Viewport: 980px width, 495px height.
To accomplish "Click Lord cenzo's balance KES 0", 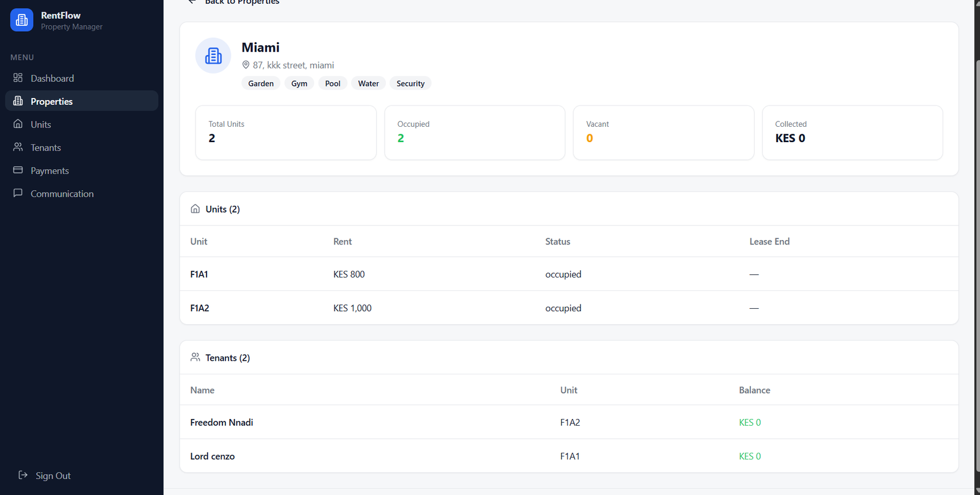I will point(750,456).
